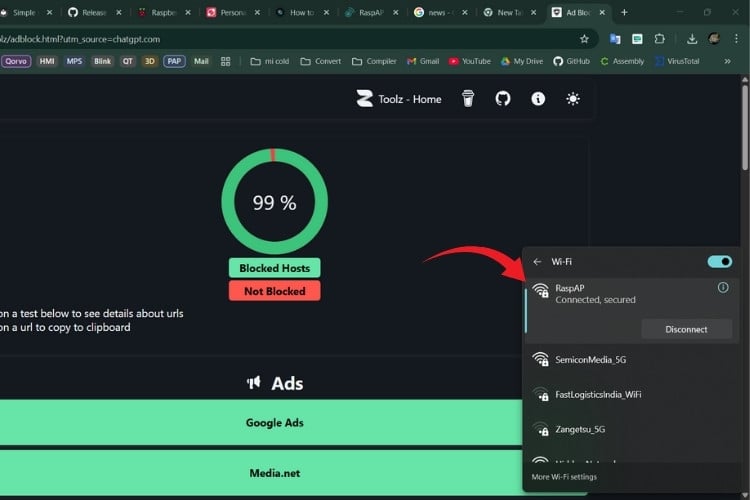The image size is (750, 500).
Task: Open the Gmail bookmark
Action: (423, 61)
